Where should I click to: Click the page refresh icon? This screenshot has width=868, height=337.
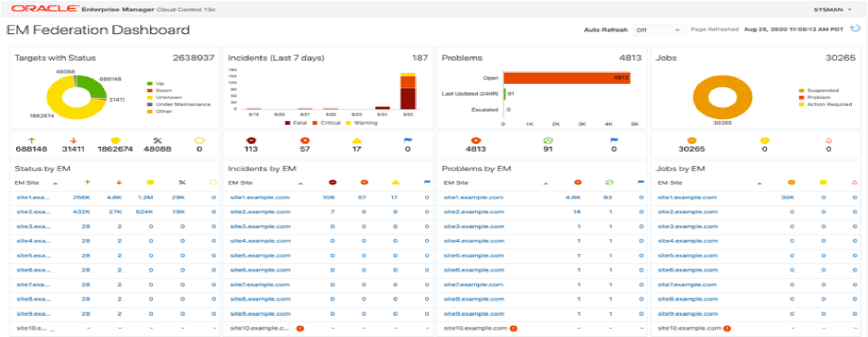pos(855,28)
